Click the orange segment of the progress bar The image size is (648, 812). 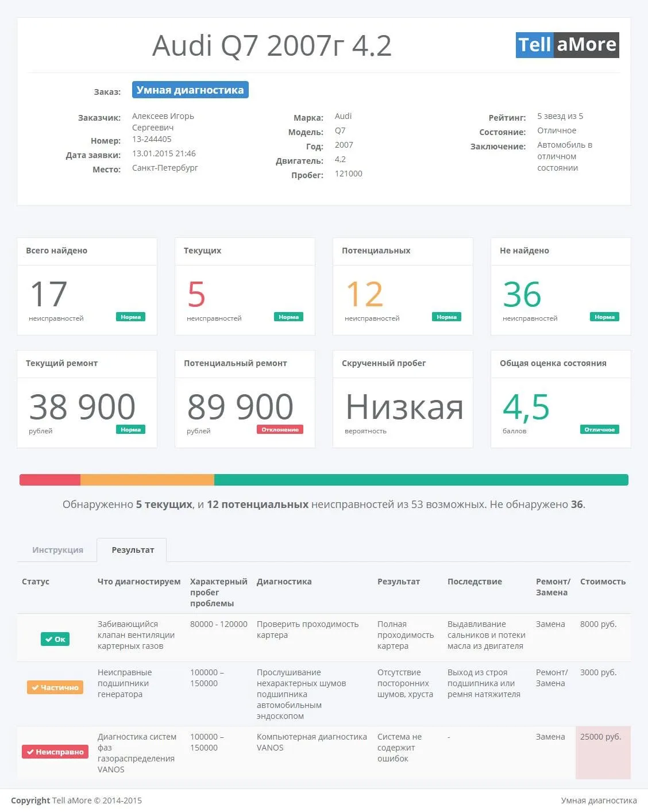(x=147, y=480)
